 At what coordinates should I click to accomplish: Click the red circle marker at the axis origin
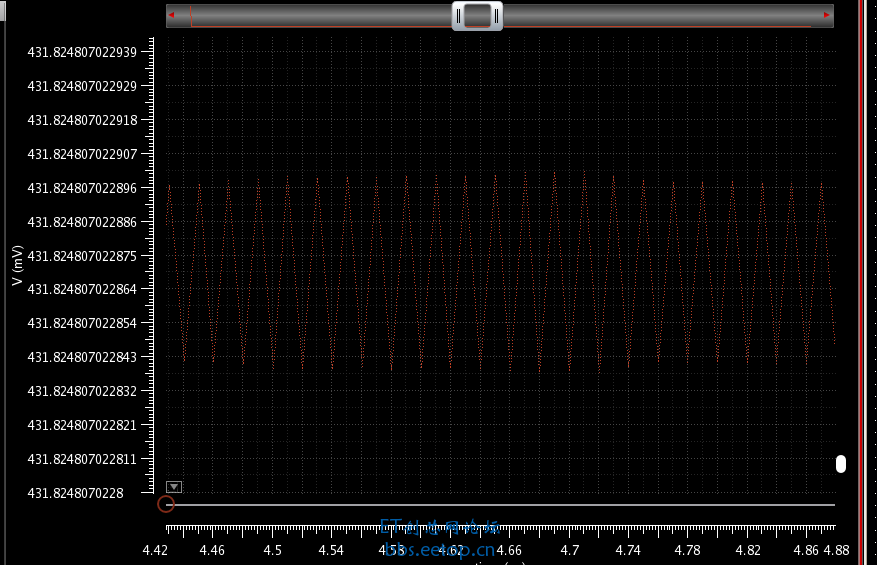click(166, 504)
